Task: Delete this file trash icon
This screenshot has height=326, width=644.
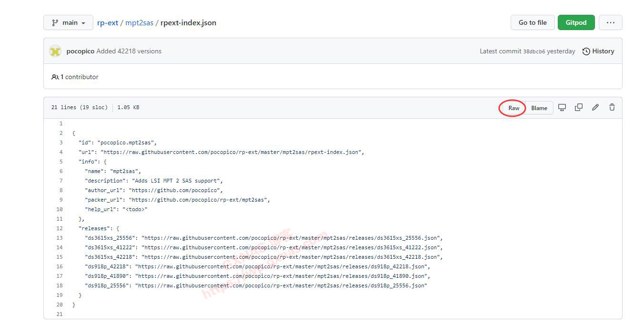Action: click(612, 108)
